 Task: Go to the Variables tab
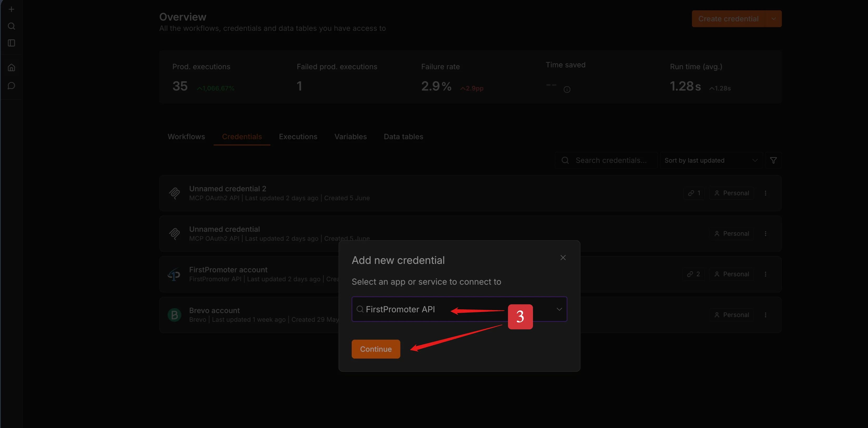click(351, 137)
